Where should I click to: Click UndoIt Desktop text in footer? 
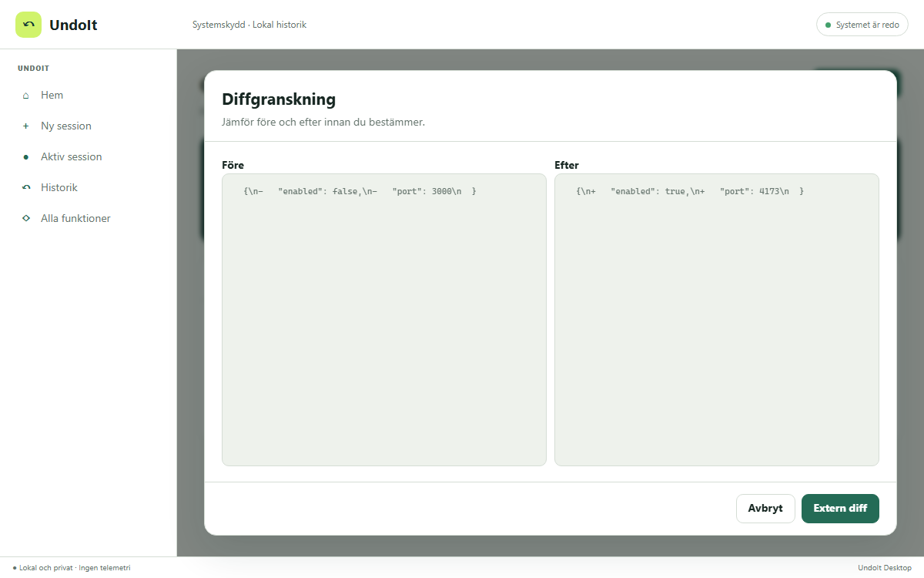[x=885, y=568]
